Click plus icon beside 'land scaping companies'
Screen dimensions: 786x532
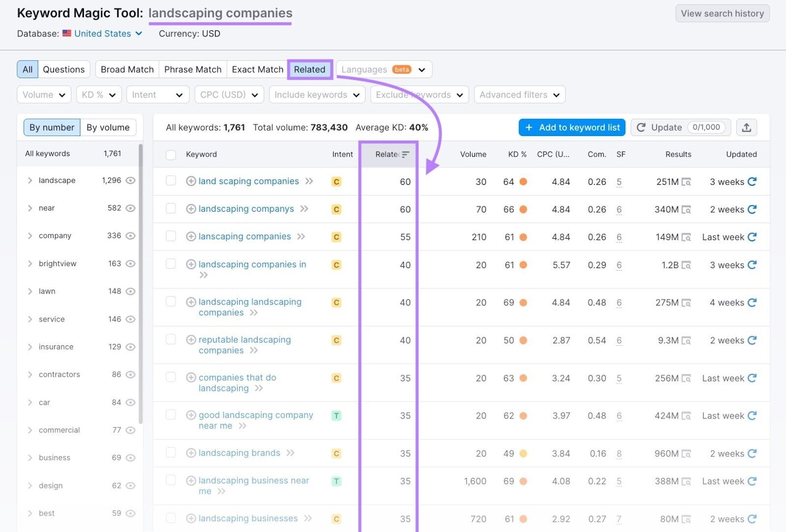click(x=191, y=181)
